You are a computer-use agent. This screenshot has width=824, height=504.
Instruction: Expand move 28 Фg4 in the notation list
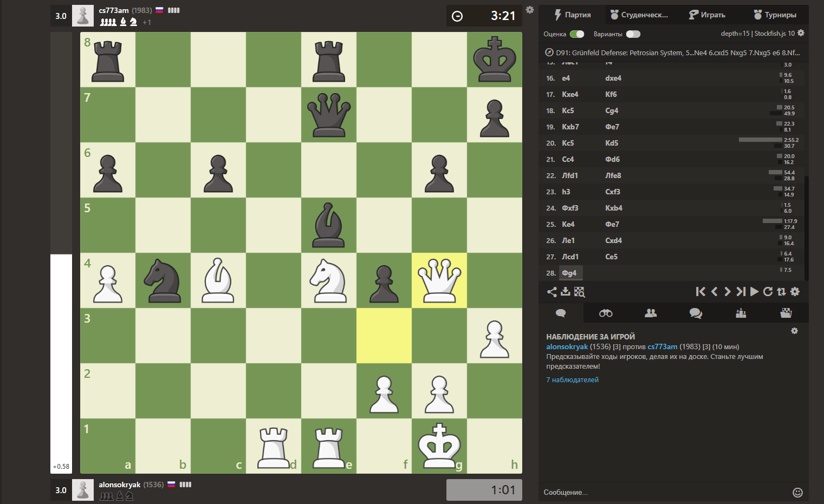[570, 273]
